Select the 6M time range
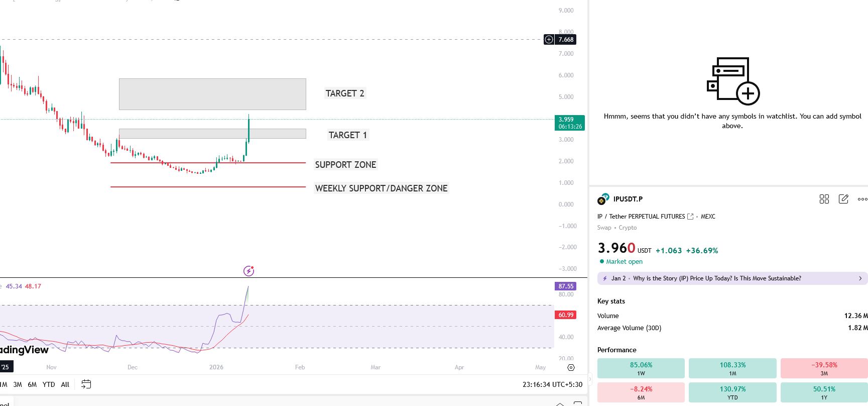 pos(32,384)
